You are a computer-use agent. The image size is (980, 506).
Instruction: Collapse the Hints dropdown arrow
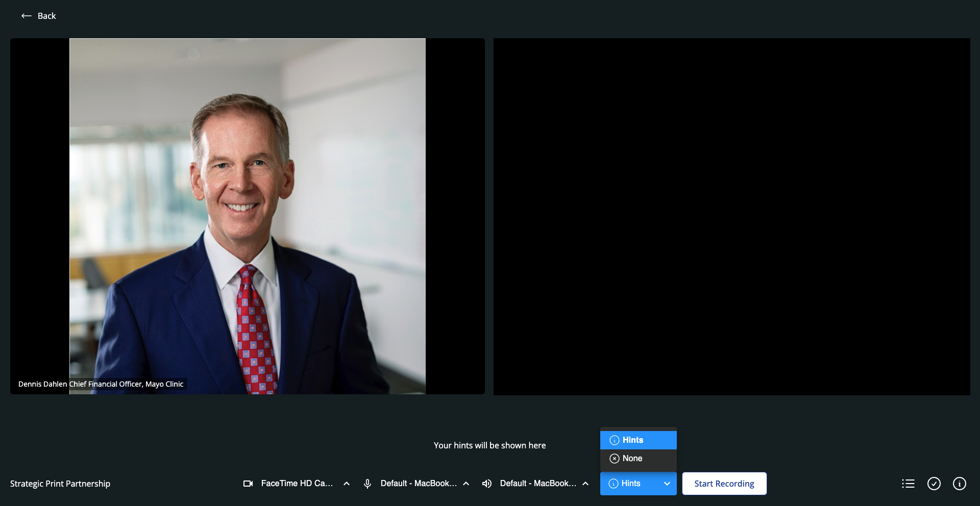point(667,484)
